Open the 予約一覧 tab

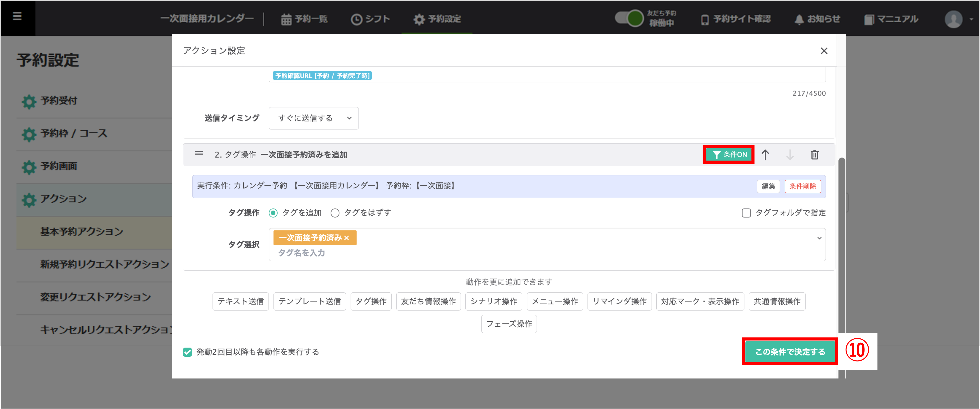(x=304, y=19)
